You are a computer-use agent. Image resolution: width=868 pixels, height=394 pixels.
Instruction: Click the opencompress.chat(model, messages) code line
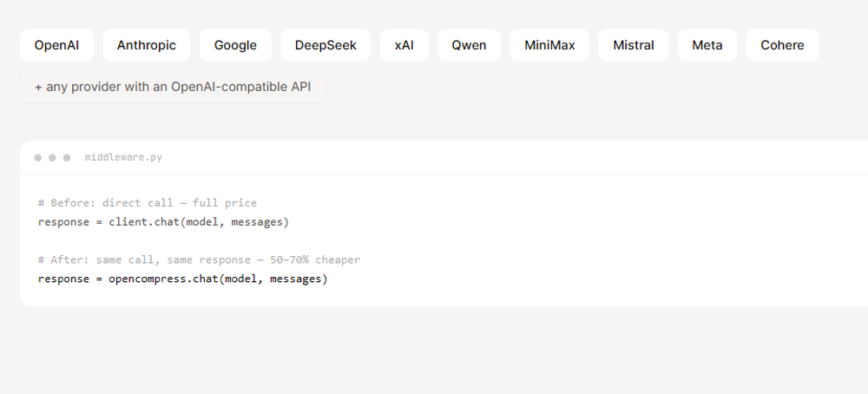click(182, 279)
